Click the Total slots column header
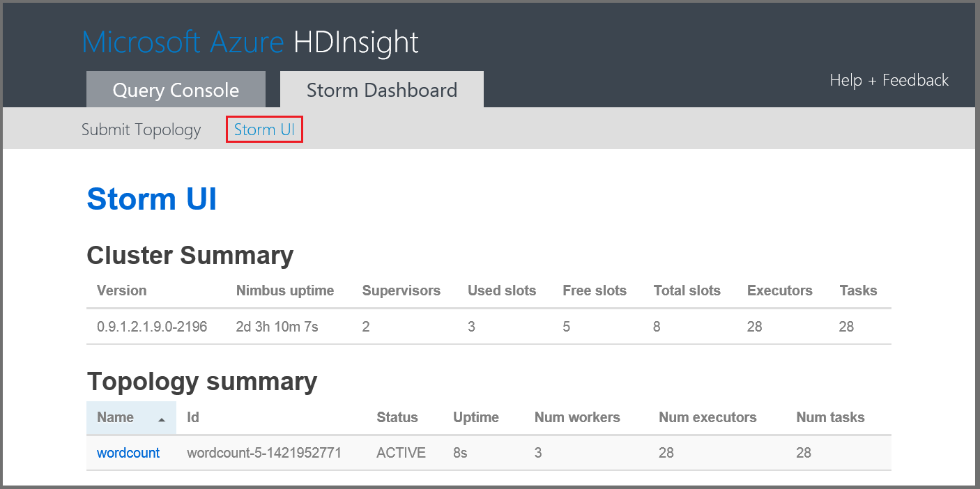This screenshot has width=980, height=489. pos(687,290)
